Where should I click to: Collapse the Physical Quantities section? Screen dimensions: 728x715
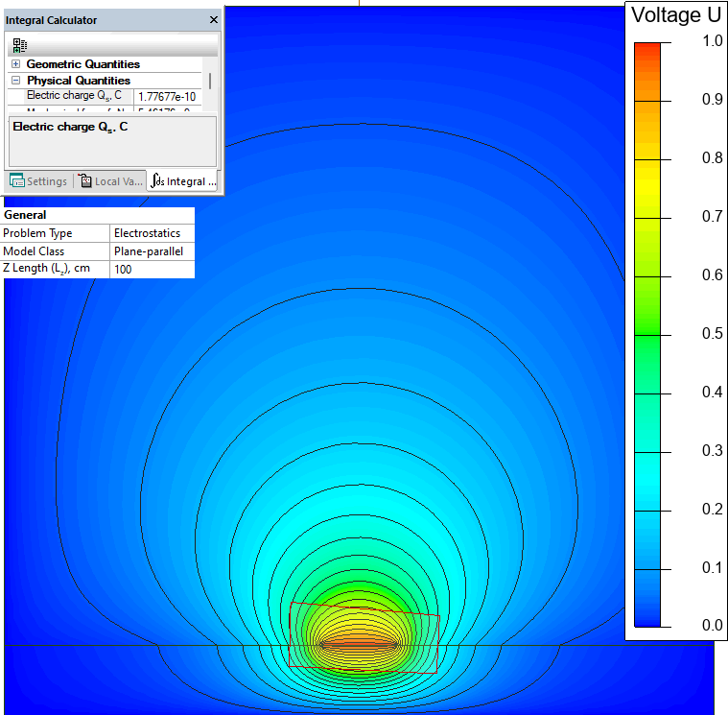[15, 80]
